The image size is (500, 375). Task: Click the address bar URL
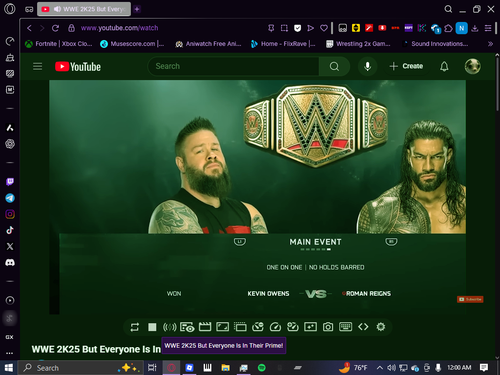click(x=120, y=28)
